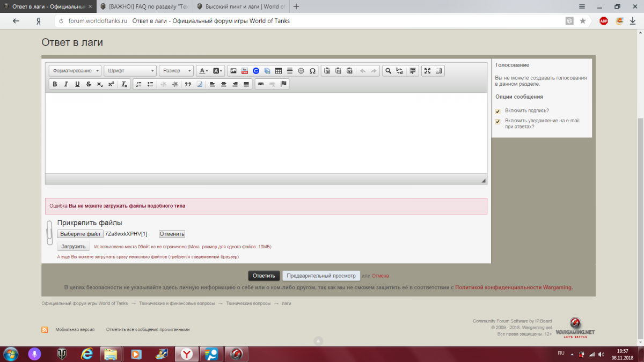Open 'Шрифт' font dropdown
This screenshot has width=644, height=362.
[130, 71]
